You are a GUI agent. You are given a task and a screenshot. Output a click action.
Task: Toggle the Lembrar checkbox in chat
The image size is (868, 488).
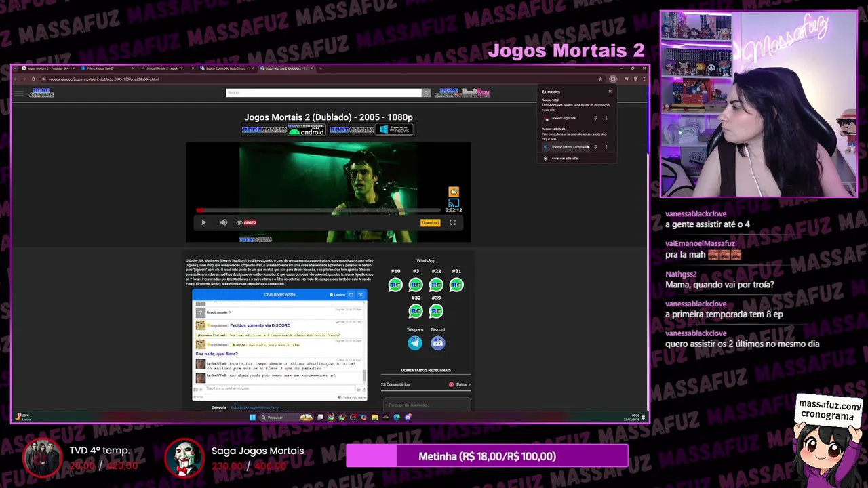point(331,295)
